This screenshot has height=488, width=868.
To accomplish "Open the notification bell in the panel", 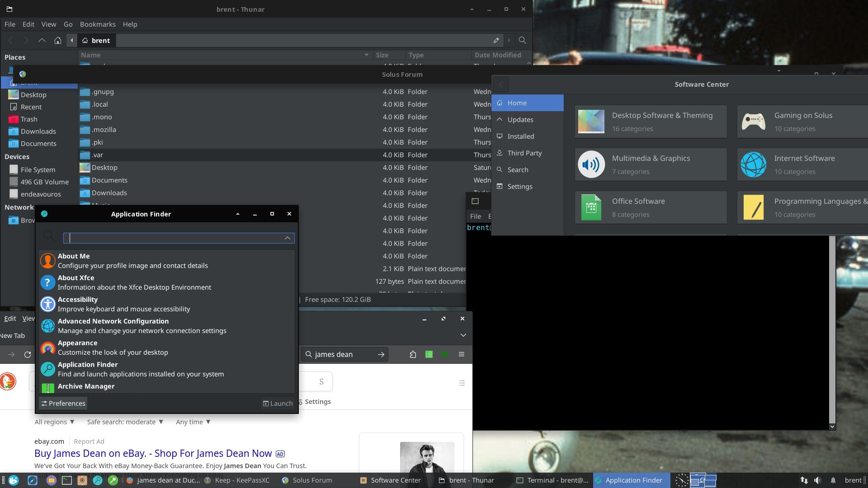I will click(x=833, y=480).
